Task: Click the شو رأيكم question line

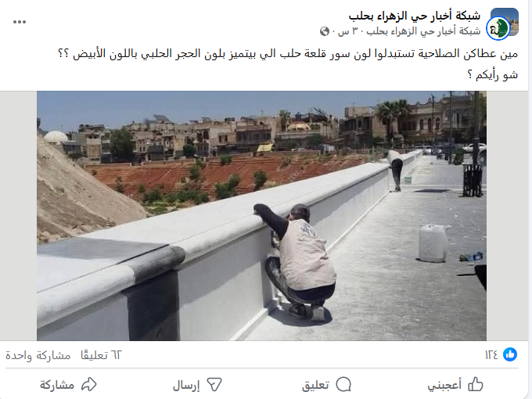Action: coord(493,75)
